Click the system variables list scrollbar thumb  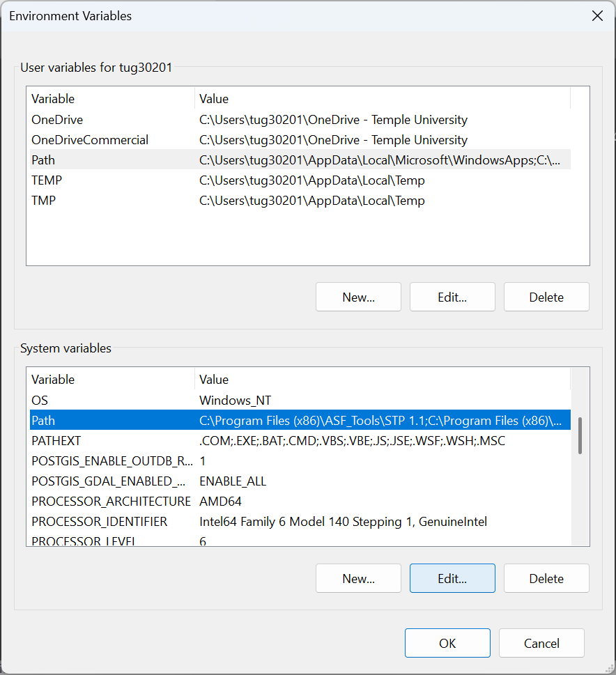[x=580, y=436]
